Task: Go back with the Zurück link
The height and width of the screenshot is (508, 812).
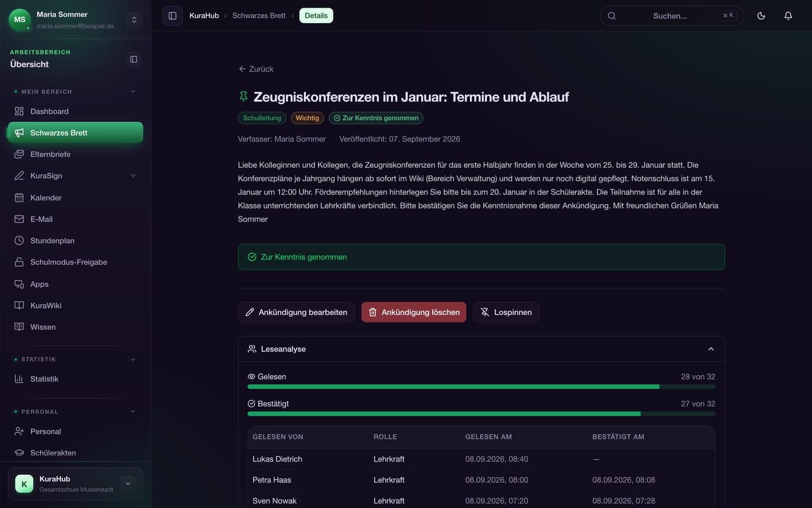Action: click(x=256, y=69)
